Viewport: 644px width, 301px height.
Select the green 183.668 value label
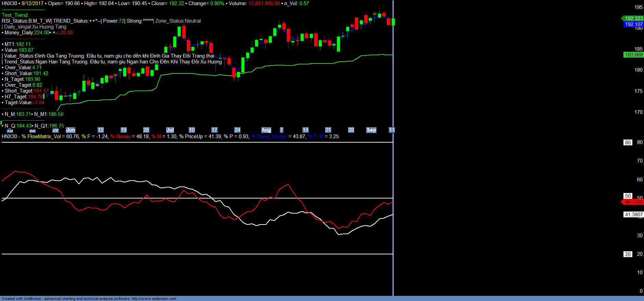(x=633, y=55)
